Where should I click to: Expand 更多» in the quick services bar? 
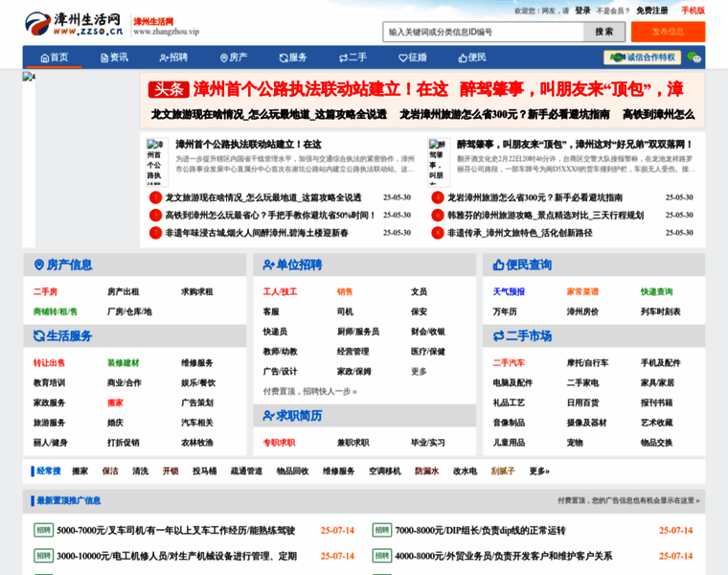[x=539, y=471]
